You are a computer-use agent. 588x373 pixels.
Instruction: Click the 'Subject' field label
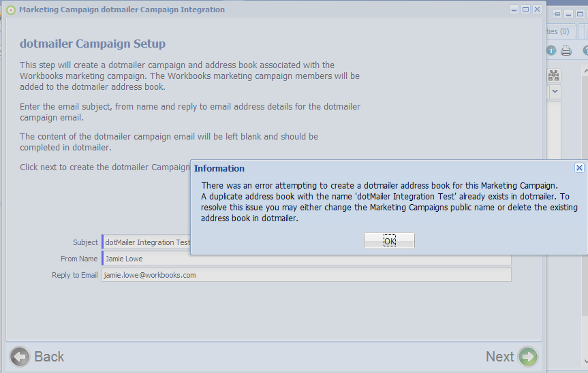85,242
